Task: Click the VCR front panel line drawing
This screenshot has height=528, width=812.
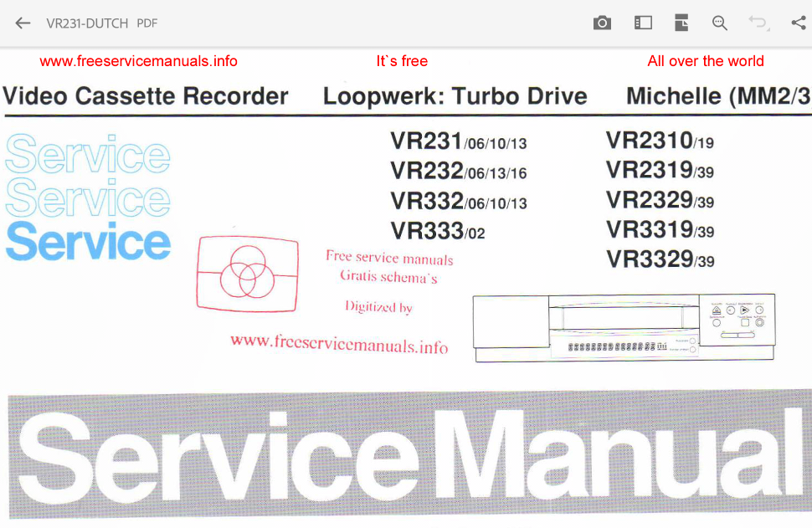Action: 624,328
